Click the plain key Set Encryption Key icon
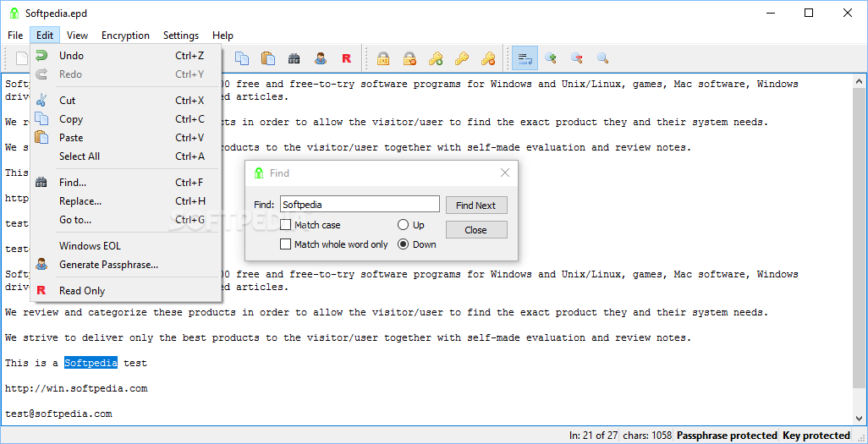 tap(462, 58)
